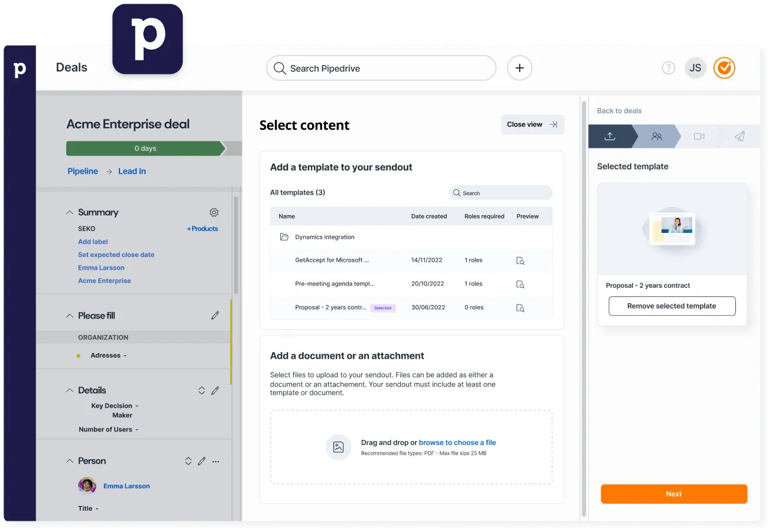
Task: Edit the Please fill section with pencil icon
Action: coord(215,316)
